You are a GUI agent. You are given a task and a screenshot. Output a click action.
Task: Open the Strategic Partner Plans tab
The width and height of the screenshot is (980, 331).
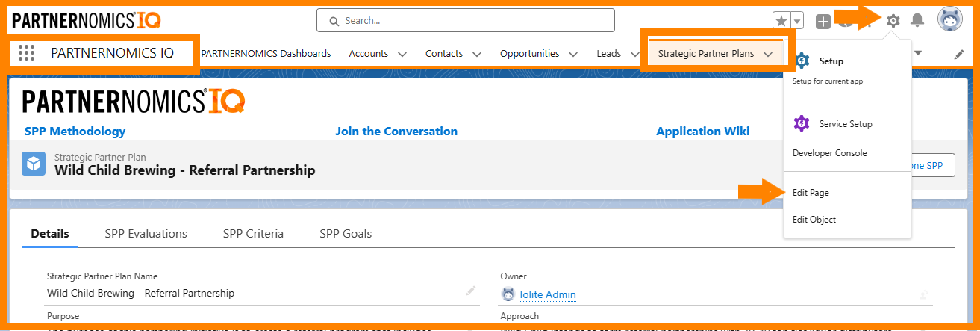pyautogui.click(x=706, y=54)
